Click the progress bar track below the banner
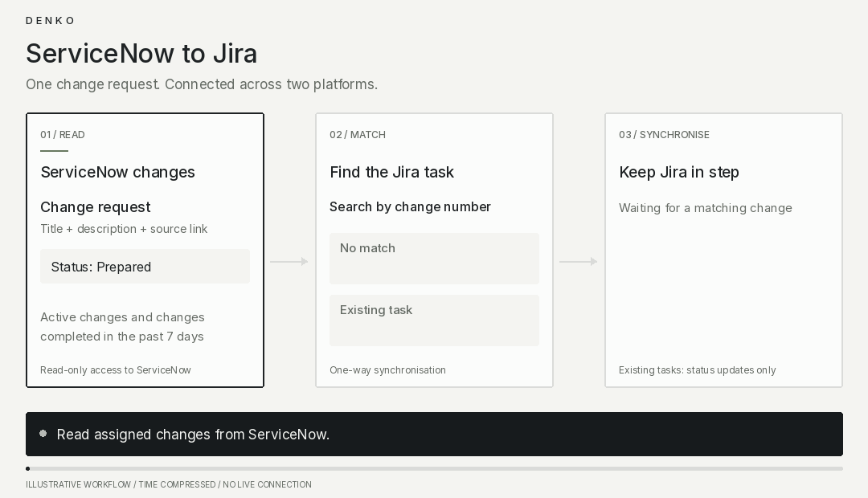 click(x=435, y=468)
